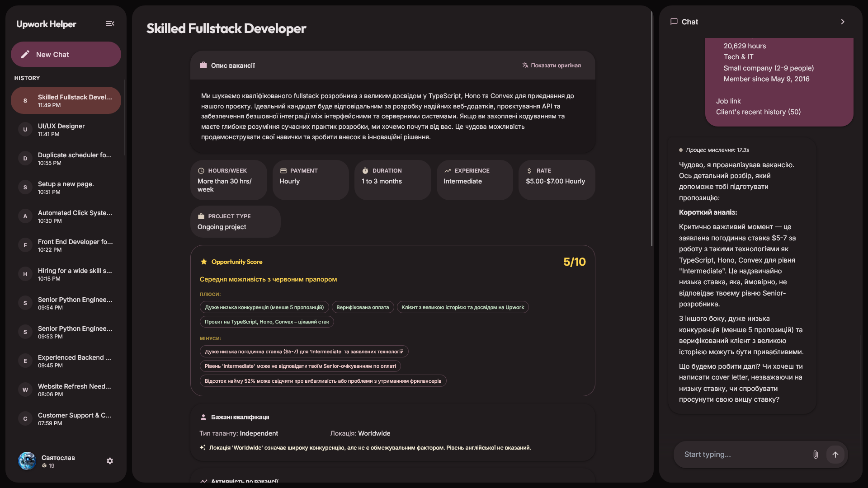Open the Job link in chat message
The height and width of the screenshot is (488, 868).
click(x=728, y=101)
